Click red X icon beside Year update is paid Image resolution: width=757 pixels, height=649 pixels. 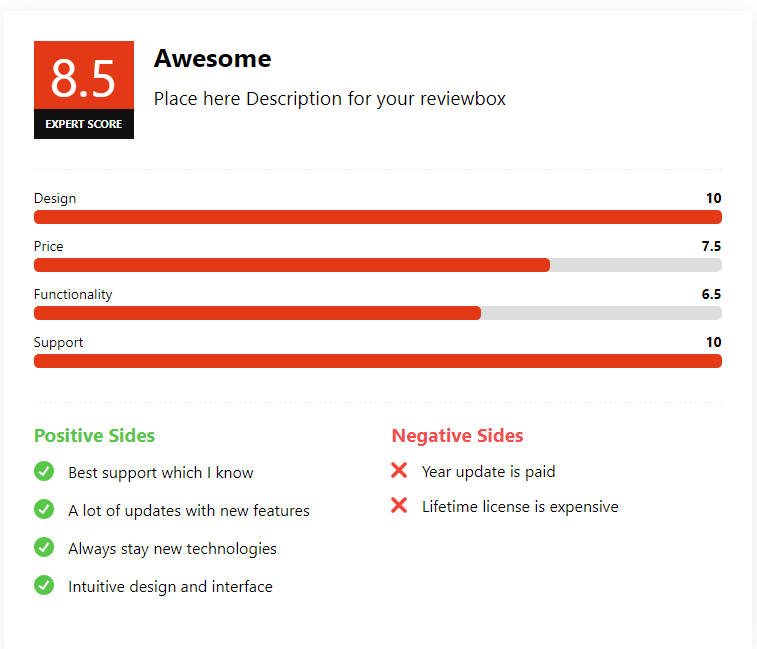tap(399, 470)
